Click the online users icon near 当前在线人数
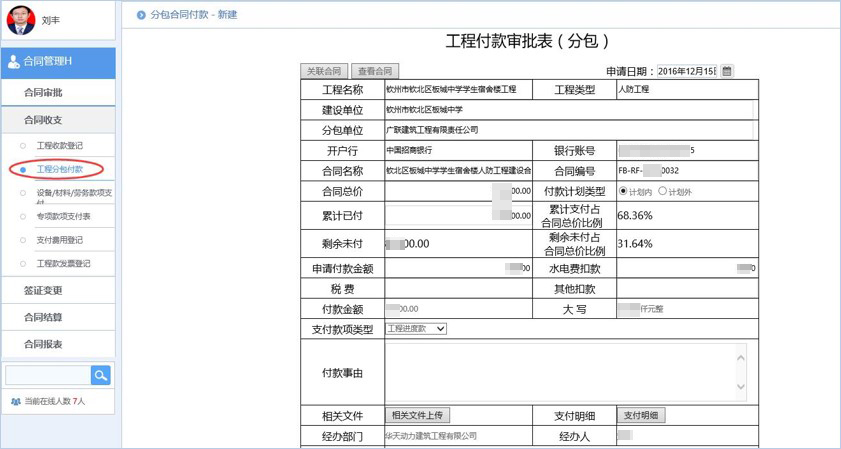Viewport: 841px width, 449px height. [15, 401]
